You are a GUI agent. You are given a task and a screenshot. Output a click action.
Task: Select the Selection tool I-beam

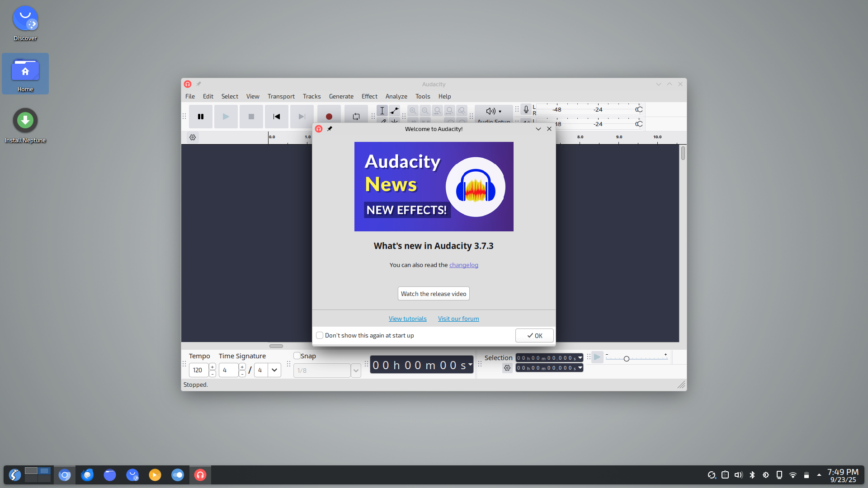click(382, 111)
